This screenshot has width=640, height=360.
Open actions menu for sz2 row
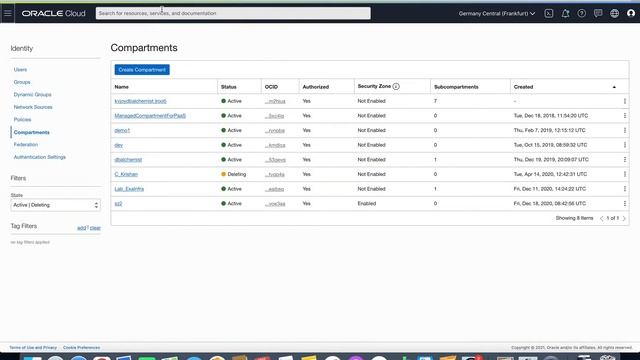click(624, 203)
